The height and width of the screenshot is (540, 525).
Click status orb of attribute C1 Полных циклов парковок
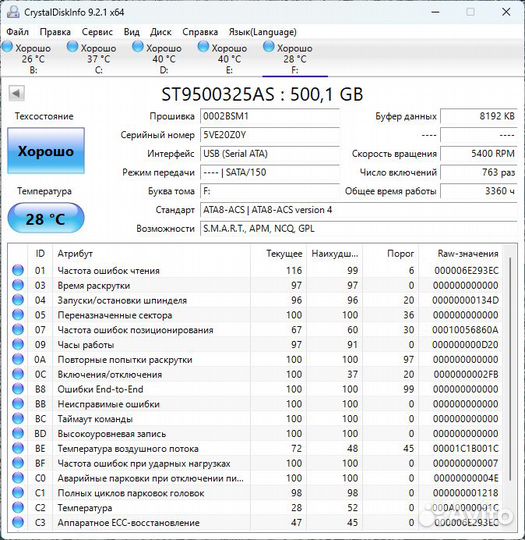(18, 492)
